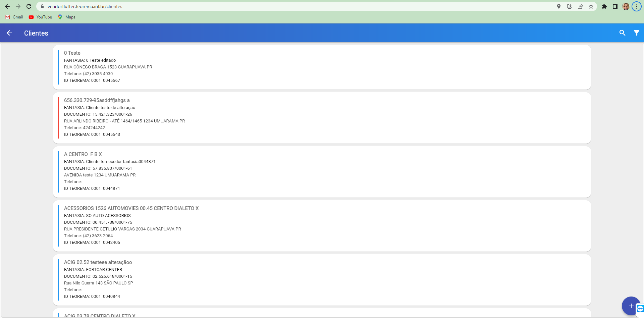
Task: Click 'Telefone: (42) 3623-2064'
Action: (x=88, y=236)
